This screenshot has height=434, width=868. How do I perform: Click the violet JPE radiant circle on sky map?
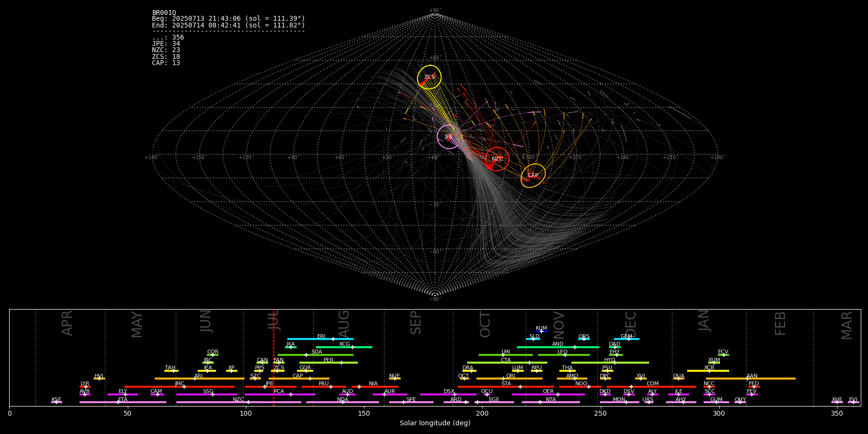[x=449, y=137]
